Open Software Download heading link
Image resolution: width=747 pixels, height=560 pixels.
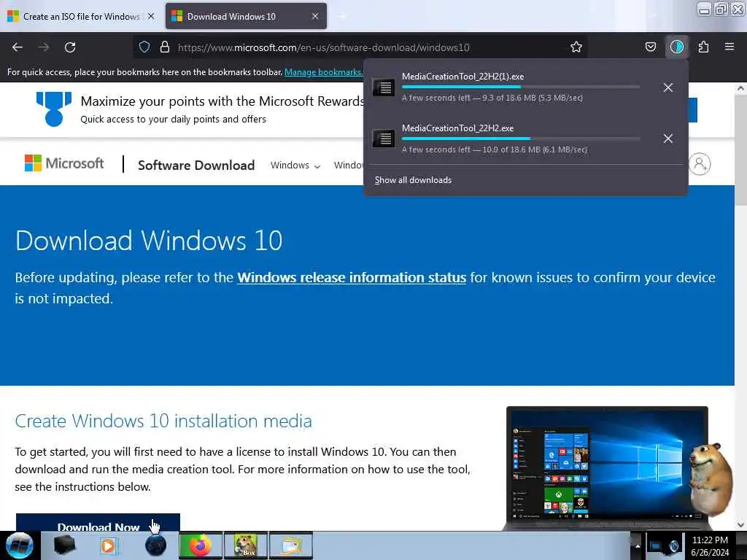coord(196,166)
